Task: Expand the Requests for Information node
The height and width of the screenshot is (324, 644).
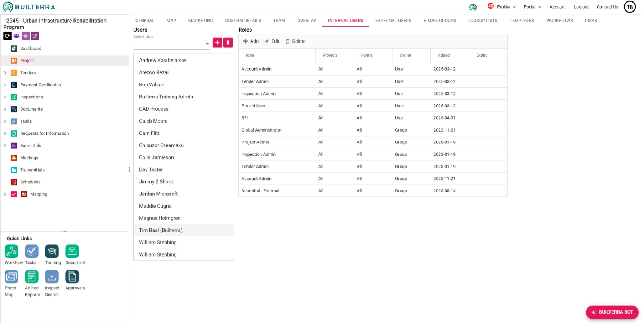Action: (x=5, y=133)
